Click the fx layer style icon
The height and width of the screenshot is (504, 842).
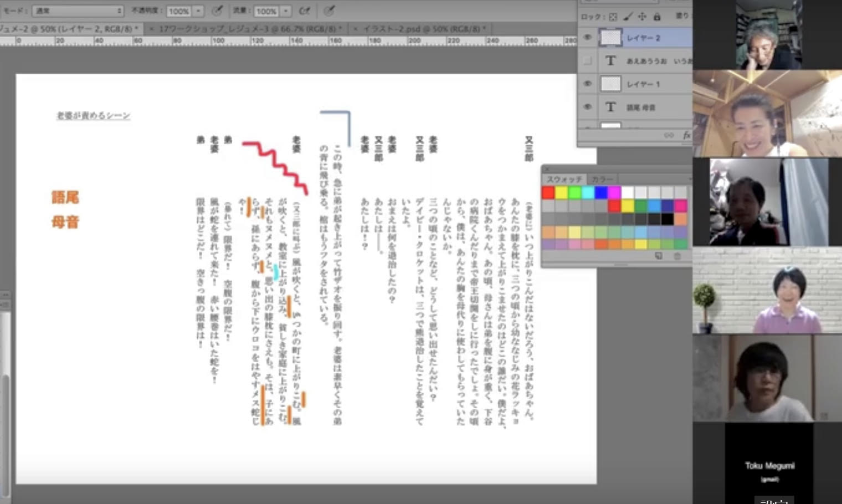point(687,135)
